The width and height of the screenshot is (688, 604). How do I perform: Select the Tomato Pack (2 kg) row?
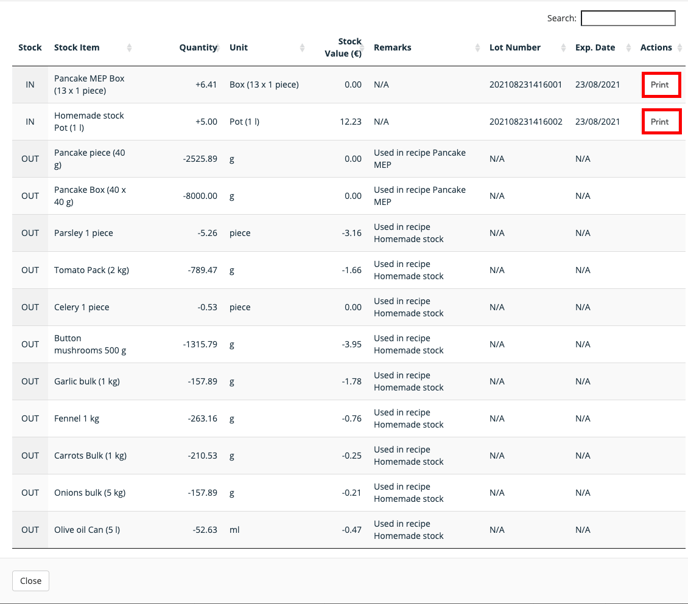pos(349,270)
